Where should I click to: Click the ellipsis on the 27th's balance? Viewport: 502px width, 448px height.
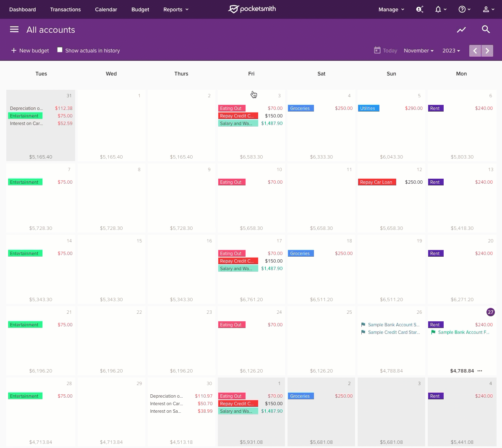tap(480, 371)
